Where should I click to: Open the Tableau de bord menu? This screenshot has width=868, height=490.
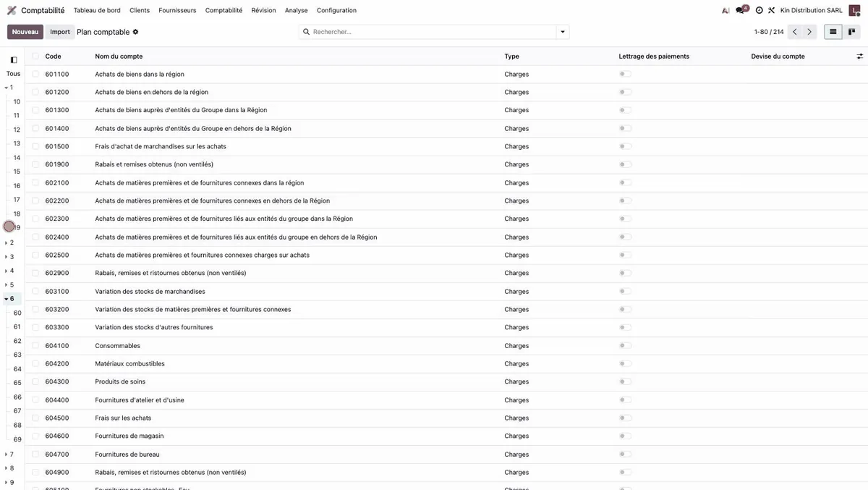click(97, 10)
